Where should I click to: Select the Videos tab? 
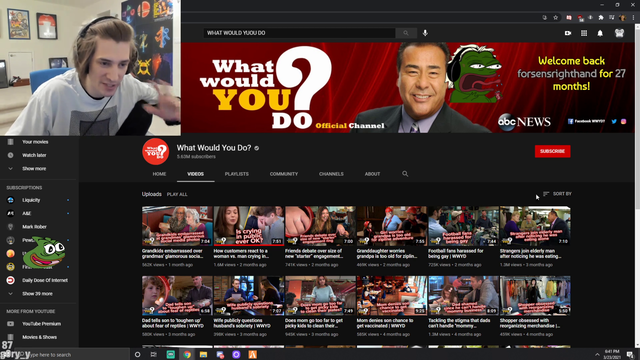pyautogui.click(x=196, y=174)
